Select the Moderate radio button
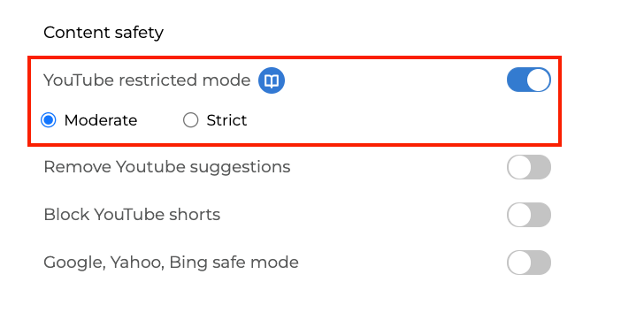This screenshot has height=320, width=644. click(x=49, y=120)
